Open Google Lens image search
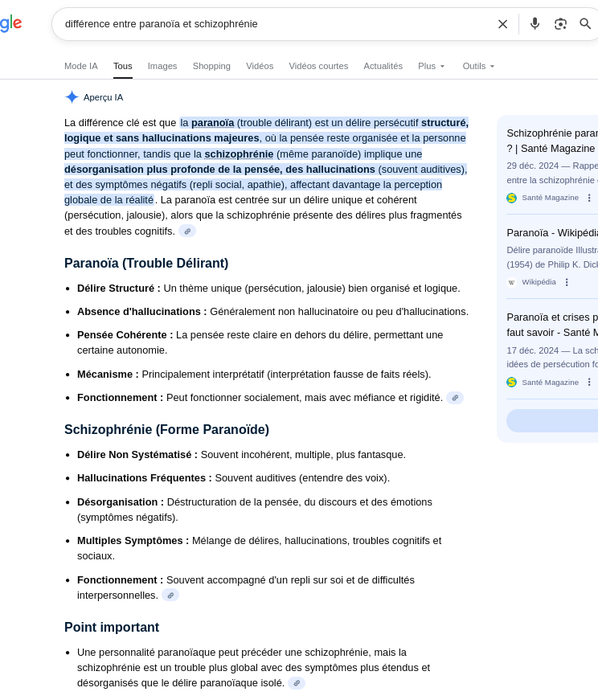 point(560,24)
